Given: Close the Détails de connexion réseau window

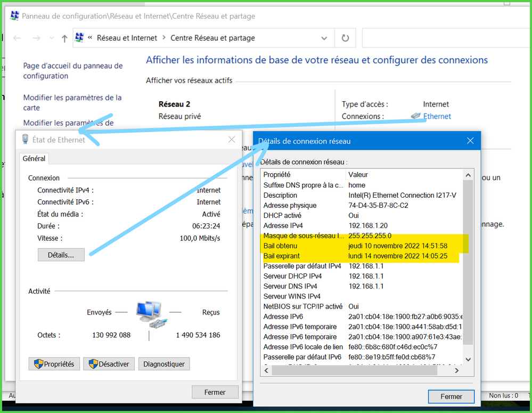Looking at the screenshot, I should [x=470, y=141].
